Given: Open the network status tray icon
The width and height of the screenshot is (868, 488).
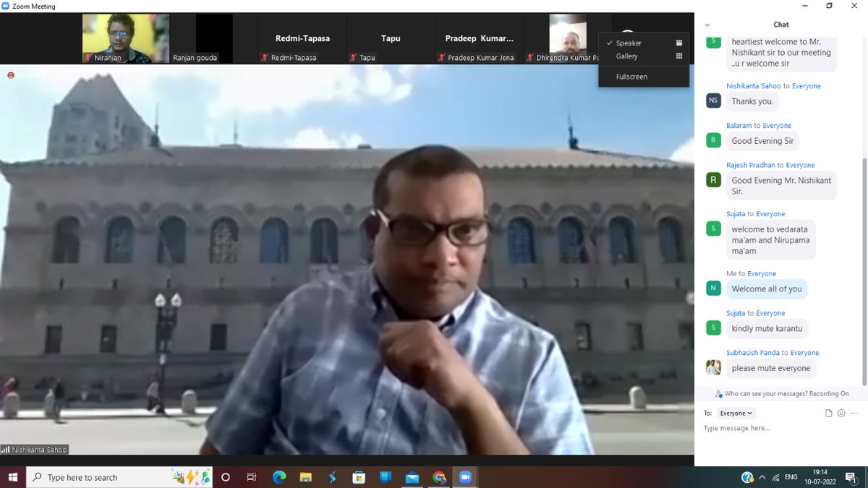Looking at the screenshot, I should coord(776,477).
